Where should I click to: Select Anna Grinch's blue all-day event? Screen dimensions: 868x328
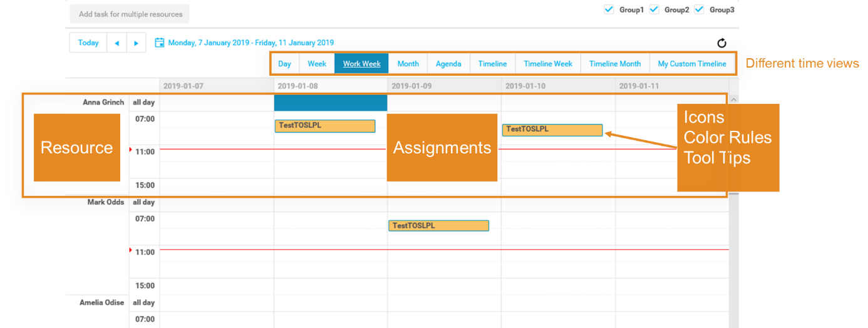(331, 103)
